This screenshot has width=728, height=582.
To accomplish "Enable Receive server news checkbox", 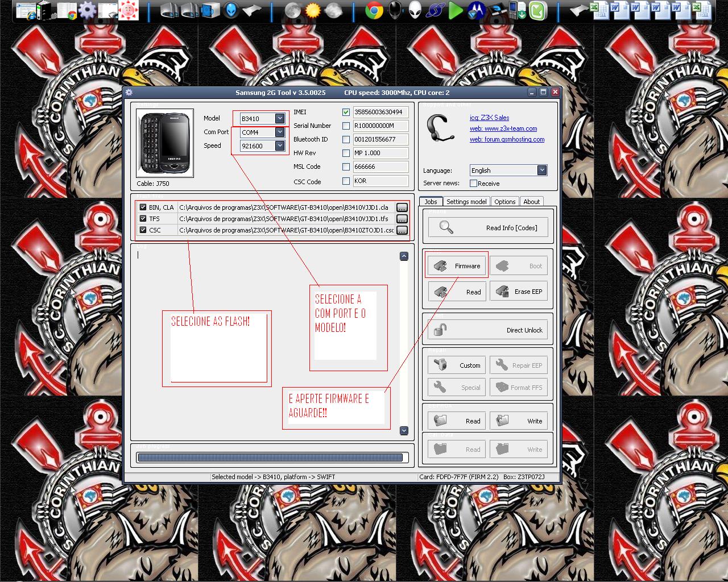I will tap(473, 183).
